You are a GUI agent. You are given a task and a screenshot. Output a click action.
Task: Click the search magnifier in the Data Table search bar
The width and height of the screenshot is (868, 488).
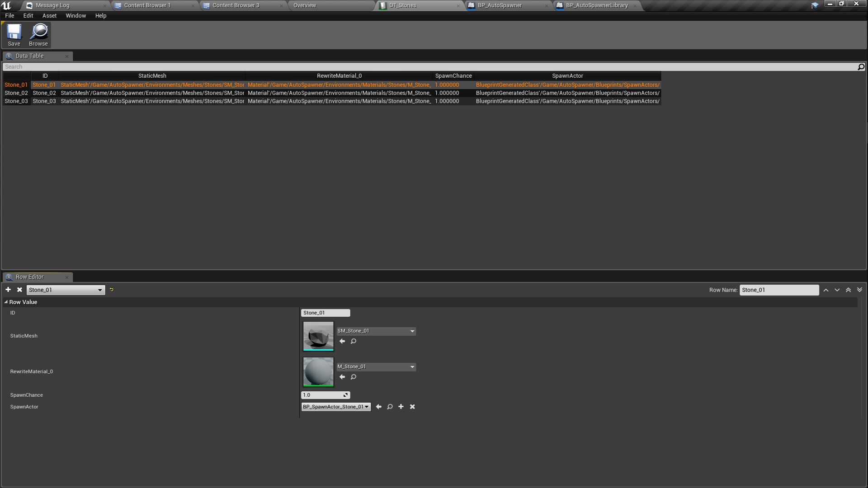click(x=861, y=66)
